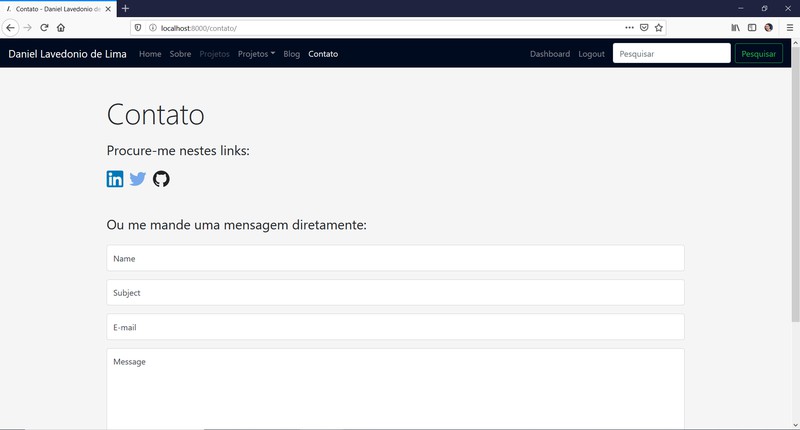Open the Sobre nav link
The width and height of the screenshot is (800, 430).
click(x=180, y=54)
